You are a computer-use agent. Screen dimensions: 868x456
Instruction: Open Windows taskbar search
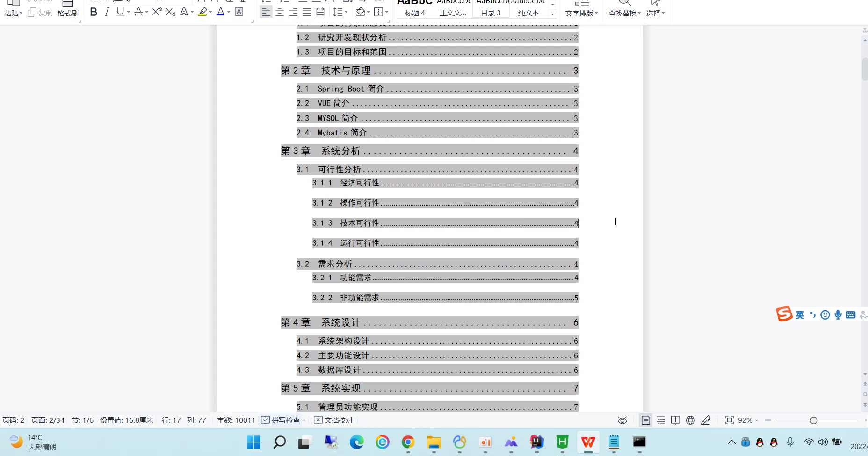point(279,442)
